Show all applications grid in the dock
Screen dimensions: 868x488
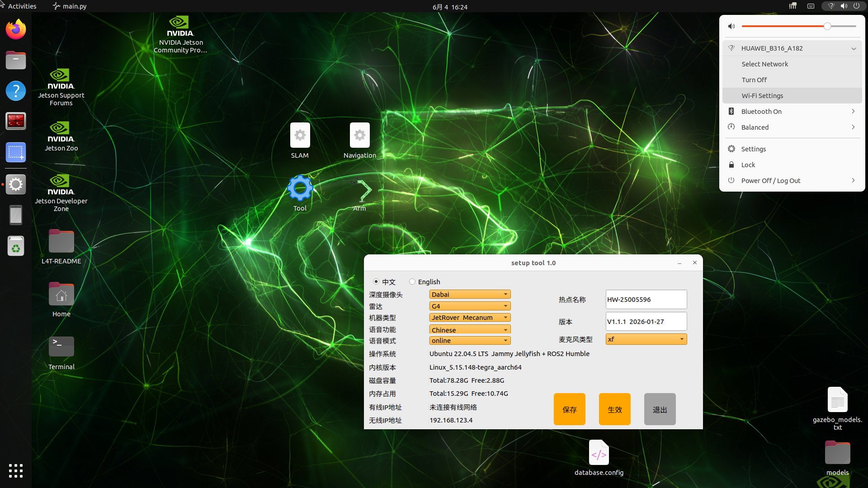(16, 471)
